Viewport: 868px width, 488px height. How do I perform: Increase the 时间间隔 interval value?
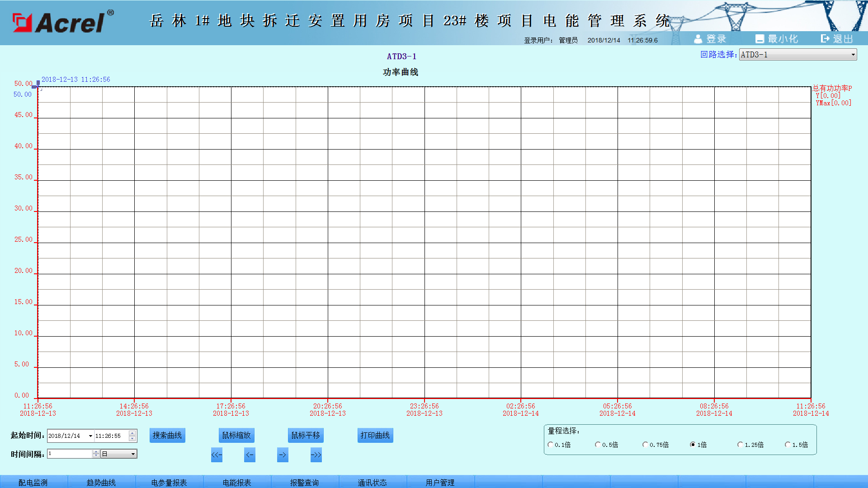(x=96, y=452)
